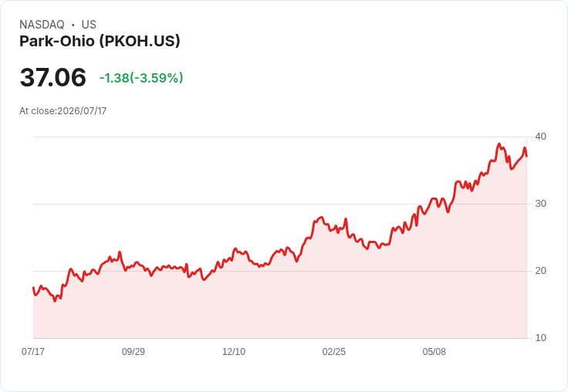The width and height of the screenshot is (568, 392).
Task: Select the 37.06 current price value
Action: 53,77
